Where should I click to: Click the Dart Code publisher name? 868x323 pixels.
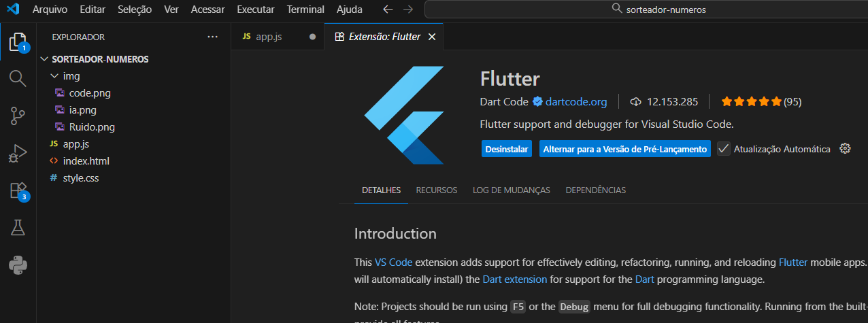[504, 102]
